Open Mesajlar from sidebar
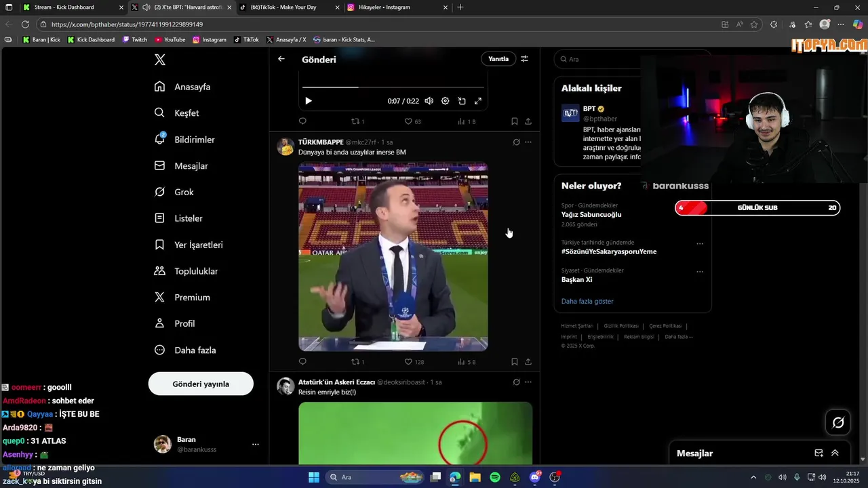The width and height of the screenshot is (868, 488). click(181, 166)
